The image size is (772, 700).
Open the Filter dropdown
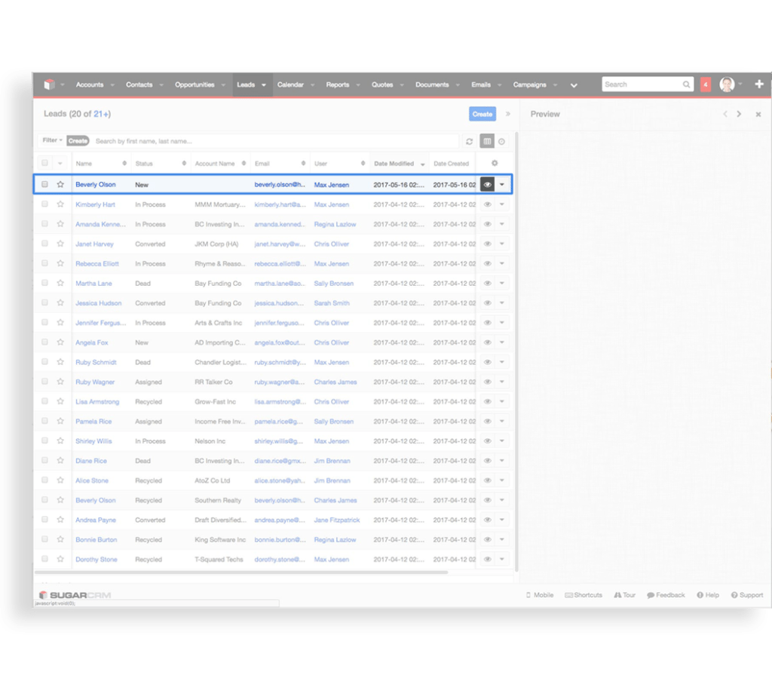pyautogui.click(x=52, y=140)
